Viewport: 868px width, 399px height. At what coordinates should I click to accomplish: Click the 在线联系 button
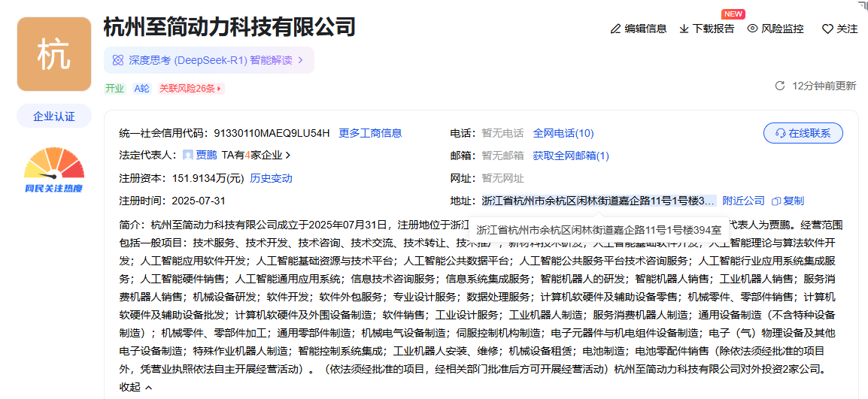pos(803,133)
